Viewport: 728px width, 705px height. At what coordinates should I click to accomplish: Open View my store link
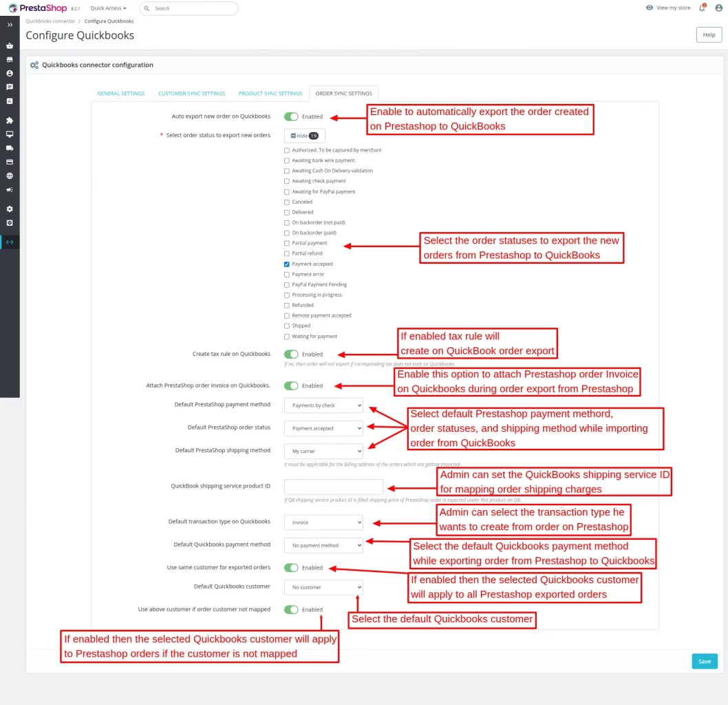tap(673, 8)
